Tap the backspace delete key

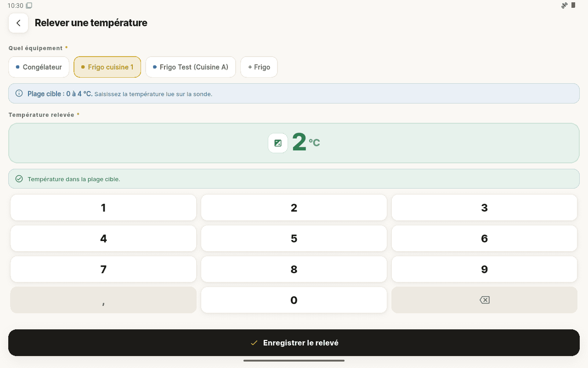[x=484, y=300]
